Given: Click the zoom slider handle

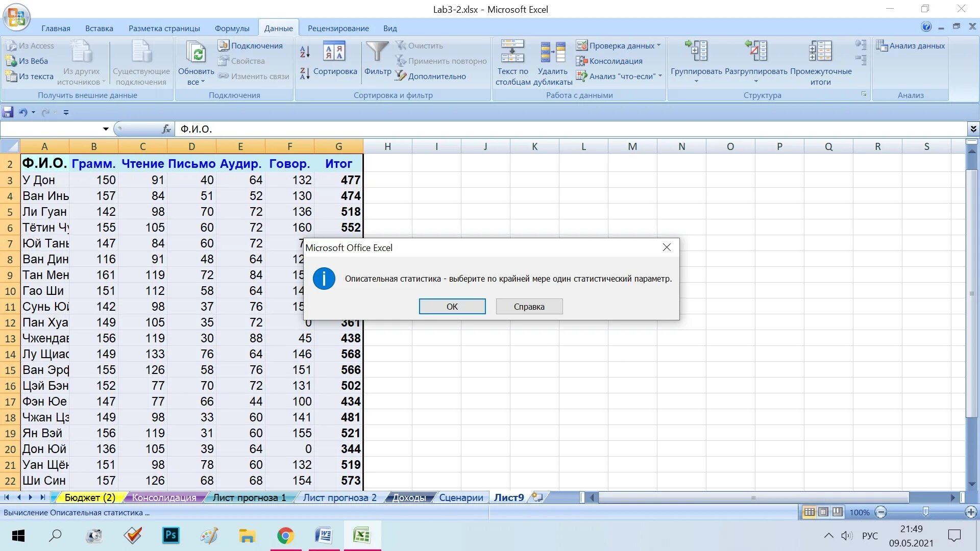Looking at the screenshot, I should click(x=926, y=512).
